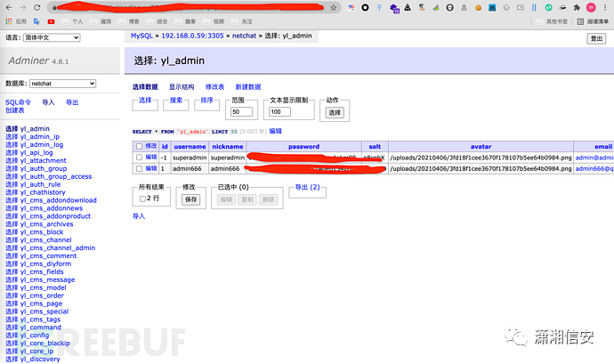
Task: Sort by the avatar column header
Action: click(481, 147)
